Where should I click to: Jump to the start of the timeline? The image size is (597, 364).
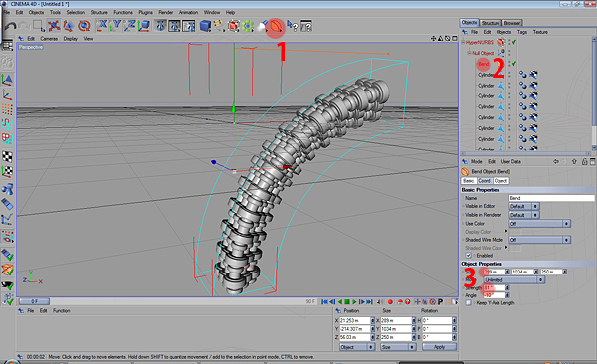coord(324,302)
